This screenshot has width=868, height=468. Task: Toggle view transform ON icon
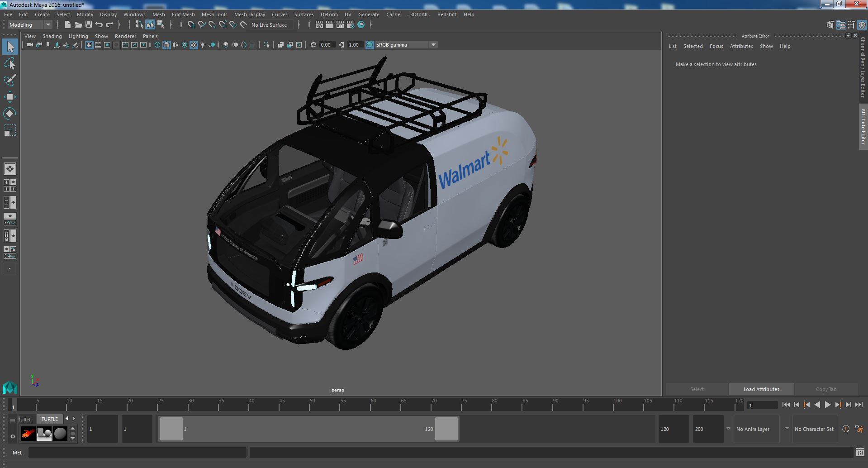pyautogui.click(x=370, y=45)
